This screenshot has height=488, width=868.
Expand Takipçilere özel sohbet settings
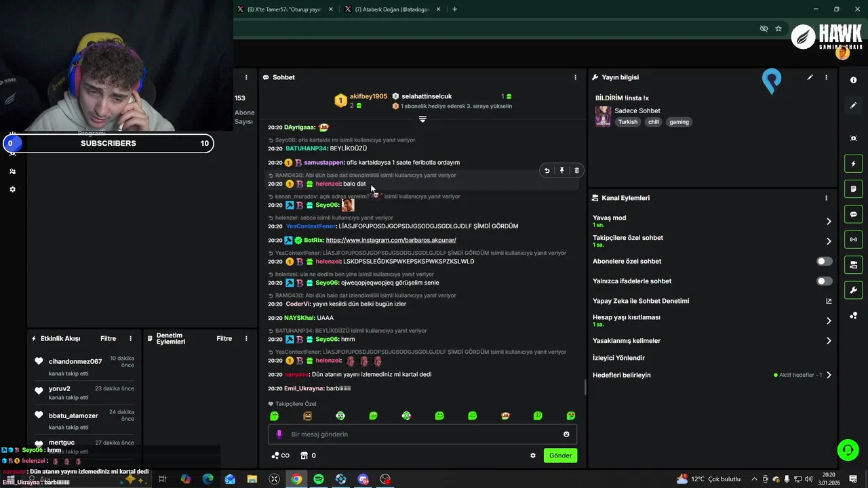pyautogui.click(x=829, y=241)
